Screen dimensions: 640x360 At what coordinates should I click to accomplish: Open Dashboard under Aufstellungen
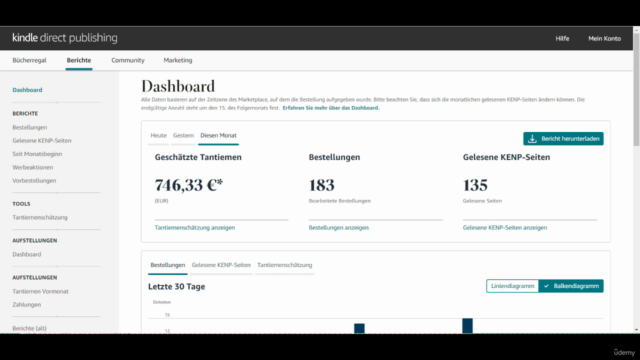coord(27,254)
